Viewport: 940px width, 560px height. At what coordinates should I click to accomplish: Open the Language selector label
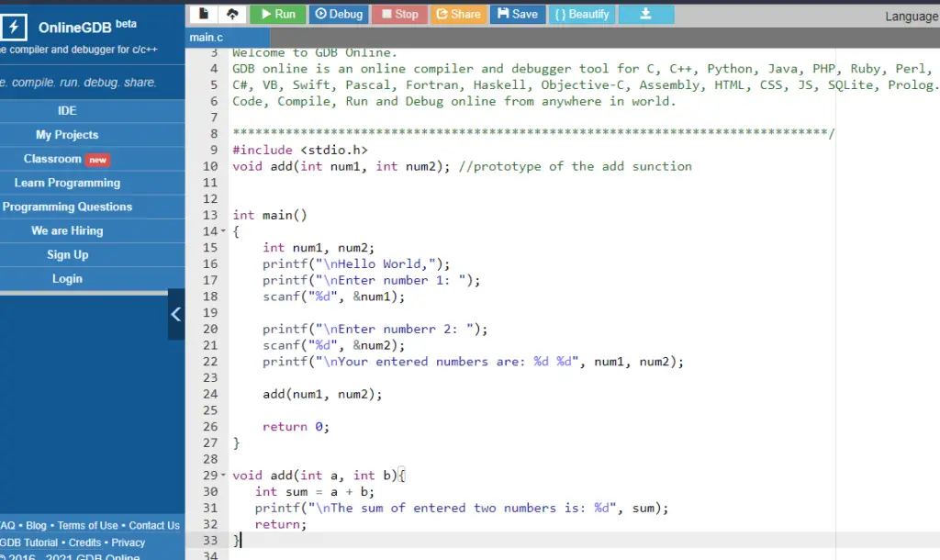(x=912, y=17)
